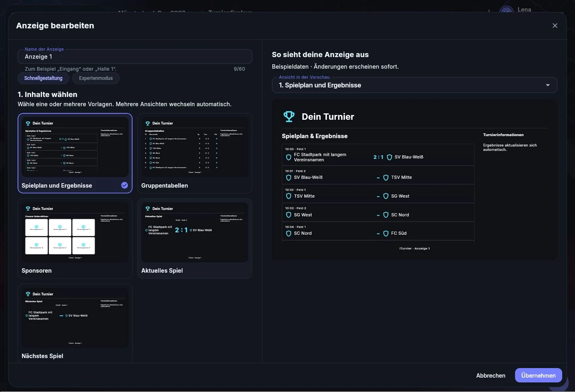This screenshot has height=392, width=575.
Task: Select the Sponsoren template card
Action: pyautogui.click(x=75, y=239)
